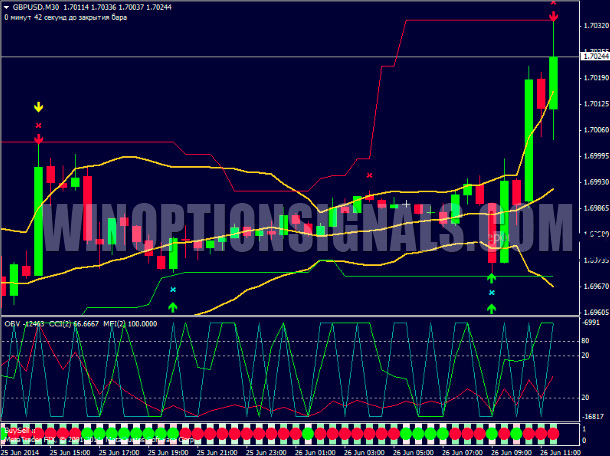Click the red down arrow at the chart's top right
610x456 pixels.
[553, 17]
